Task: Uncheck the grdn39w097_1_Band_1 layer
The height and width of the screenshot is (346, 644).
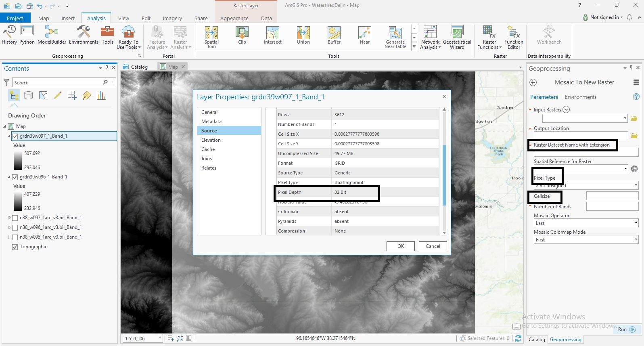Action: (15, 136)
